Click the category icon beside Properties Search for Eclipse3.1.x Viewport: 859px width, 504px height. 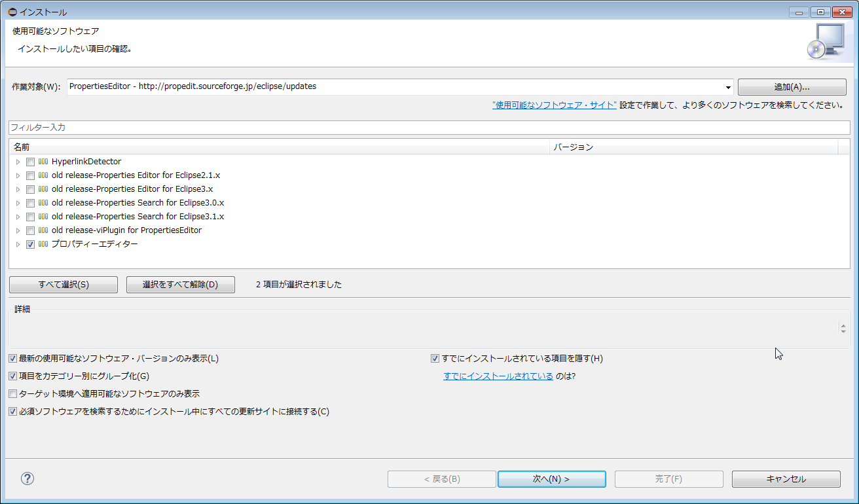pyautogui.click(x=43, y=217)
